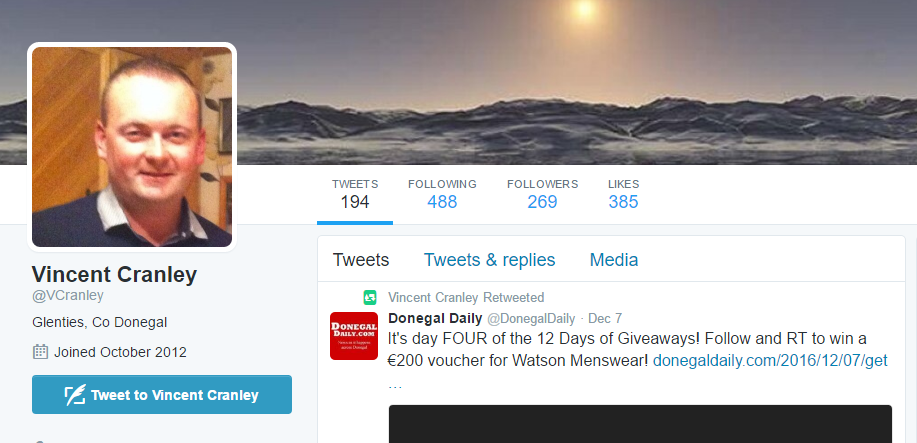
Task: Open the Followers 269 list
Action: click(542, 194)
